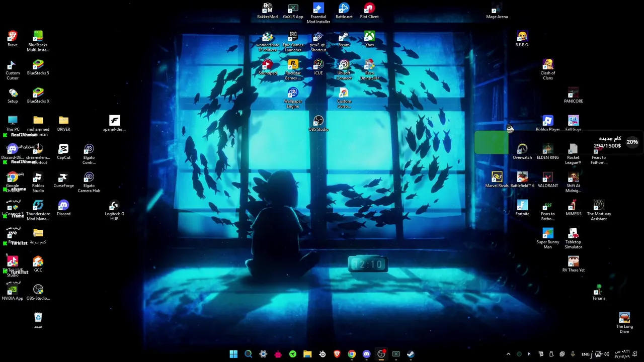The image size is (644, 362).
Task: Open Thunderstore Mod Manager icon
Action: (x=38, y=210)
